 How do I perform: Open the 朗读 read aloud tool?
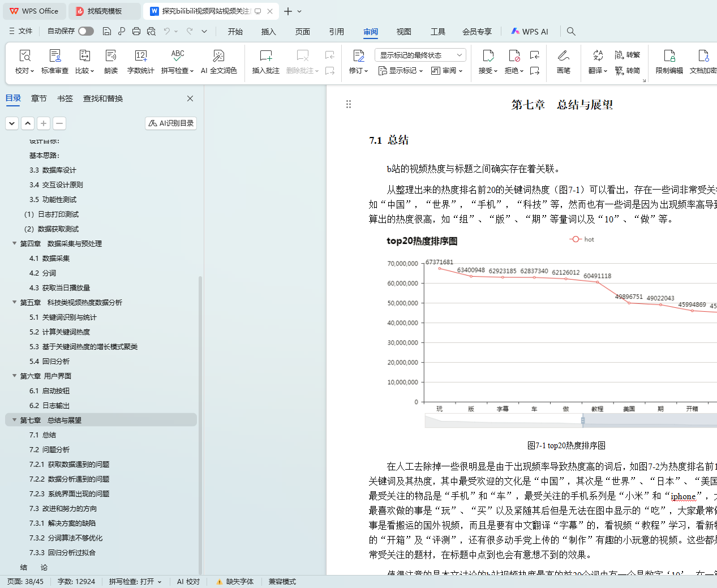pos(111,56)
